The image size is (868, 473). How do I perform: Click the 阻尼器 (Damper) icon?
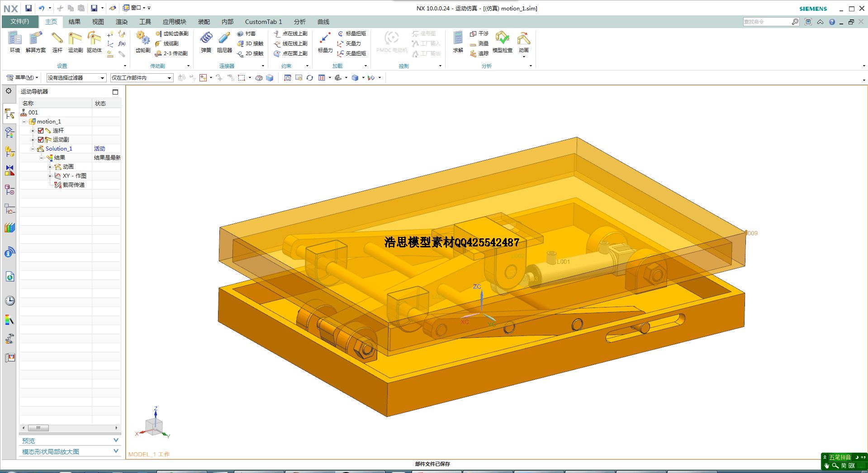point(224,42)
